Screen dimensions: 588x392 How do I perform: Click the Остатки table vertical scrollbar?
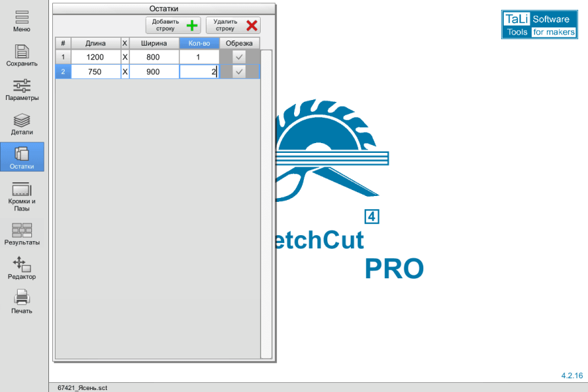(x=267, y=204)
